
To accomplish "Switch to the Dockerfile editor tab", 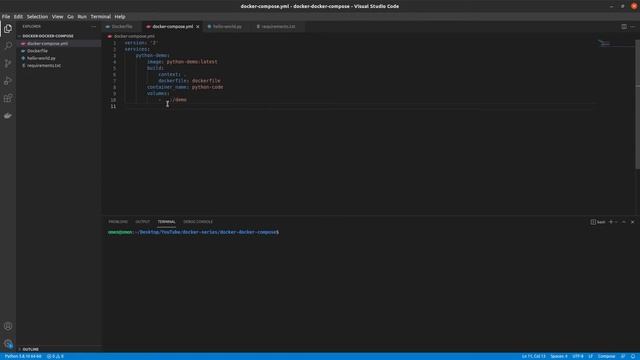I will pyautogui.click(x=122, y=27).
